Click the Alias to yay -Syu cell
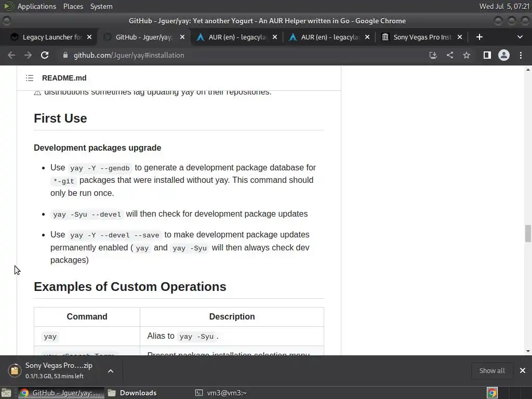 pos(232,336)
